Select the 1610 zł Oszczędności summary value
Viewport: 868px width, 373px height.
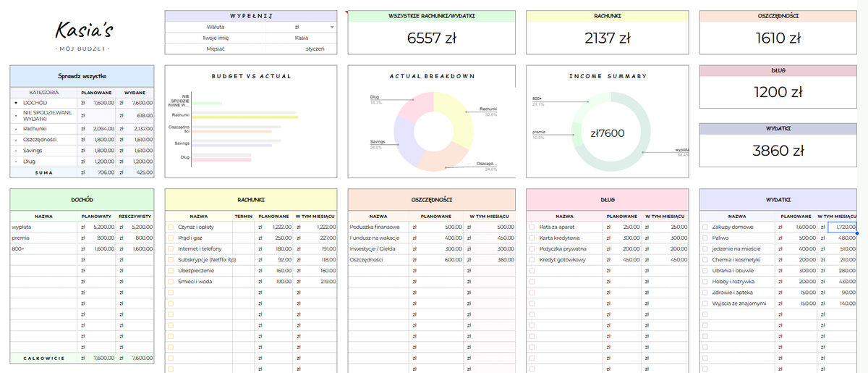pos(778,38)
